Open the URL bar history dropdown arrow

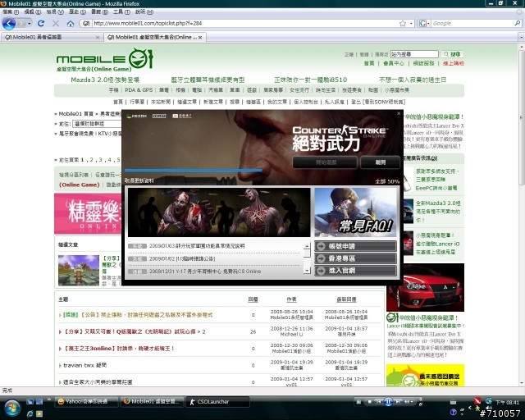[x=411, y=24]
